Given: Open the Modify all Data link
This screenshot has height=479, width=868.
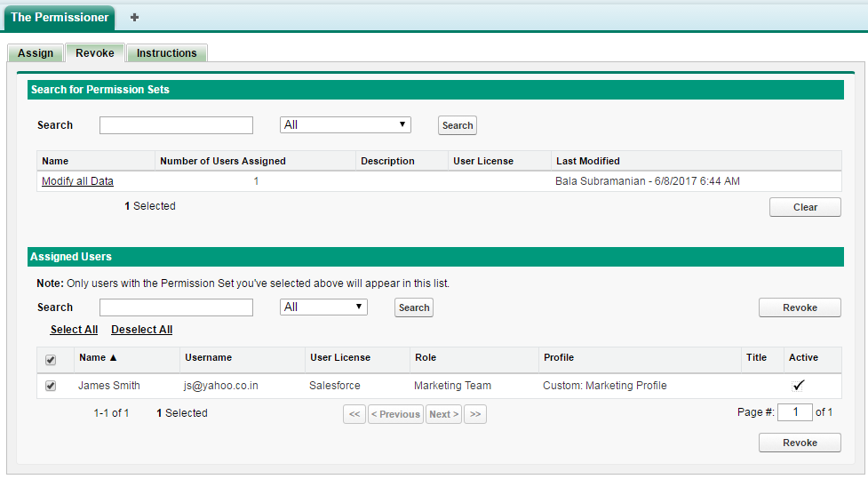Looking at the screenshot, I should tap(77, 181).
